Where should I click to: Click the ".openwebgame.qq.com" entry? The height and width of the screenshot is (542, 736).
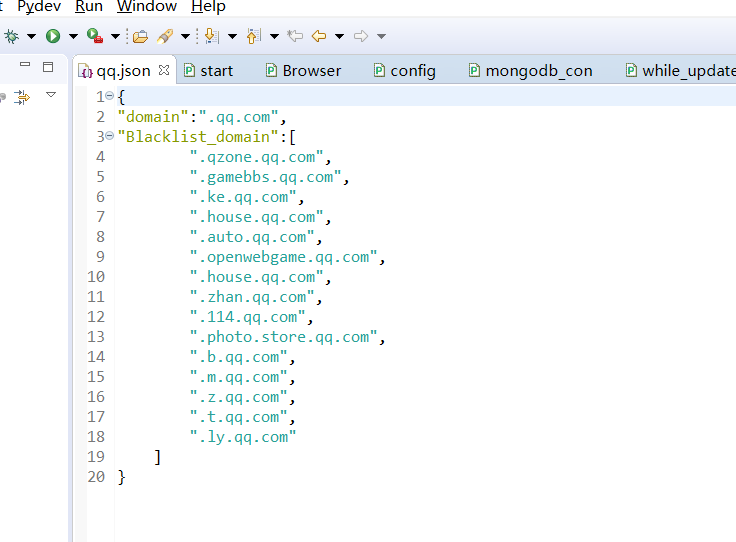(x=284, y=257)
